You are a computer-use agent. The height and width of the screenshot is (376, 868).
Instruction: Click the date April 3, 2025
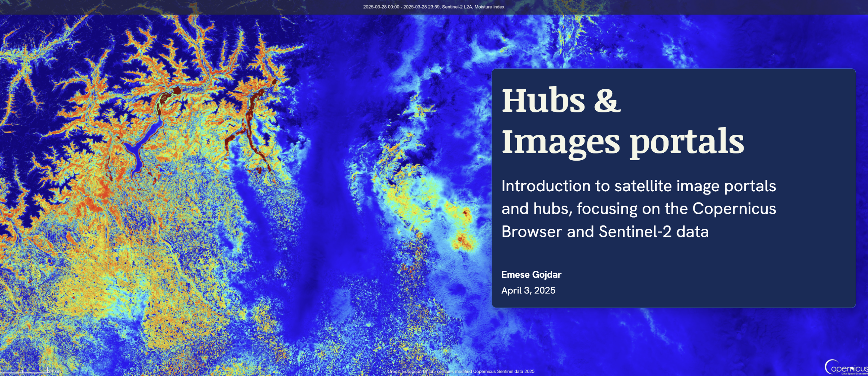(x=528, y=290)
